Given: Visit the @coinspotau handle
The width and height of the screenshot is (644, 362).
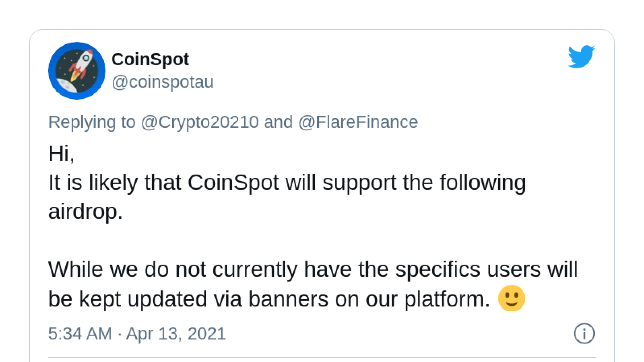Looking at the screenshot, I should tap(163, 82).
